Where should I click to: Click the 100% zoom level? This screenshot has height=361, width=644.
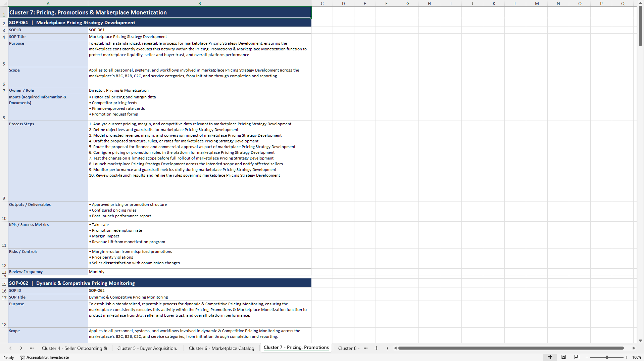[x=637, y=357]
